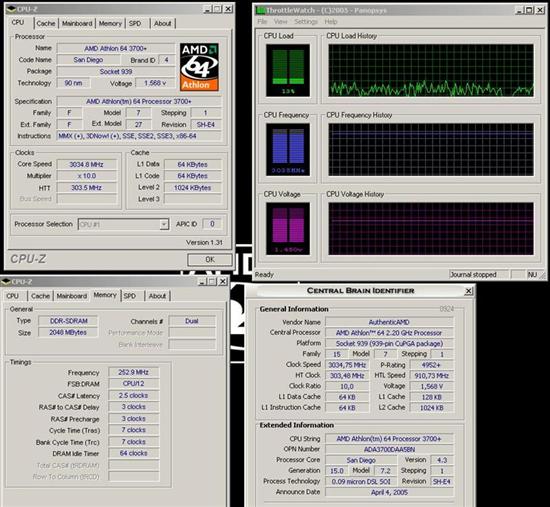Click the Technology value 90 nm
550x507 pixels.
(x=73, y=83)
